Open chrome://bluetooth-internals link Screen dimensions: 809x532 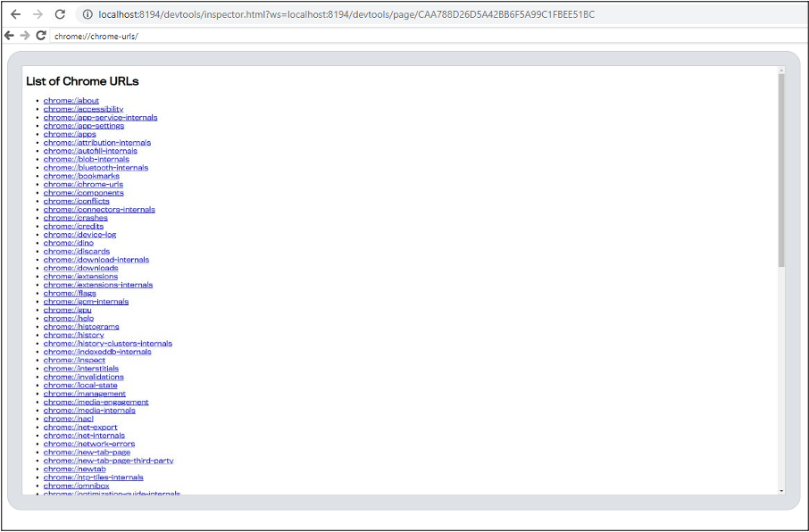96,168
